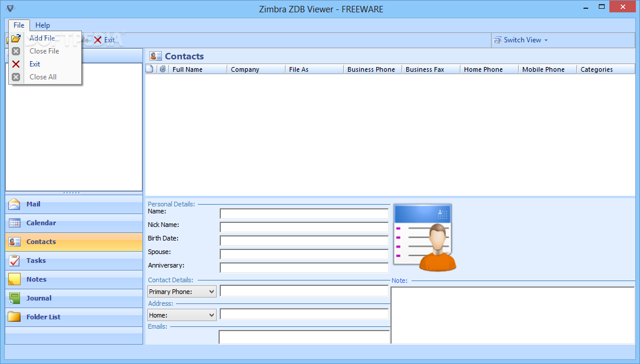
Task: Open the Home address combo box
Action: tap(181, 315)
